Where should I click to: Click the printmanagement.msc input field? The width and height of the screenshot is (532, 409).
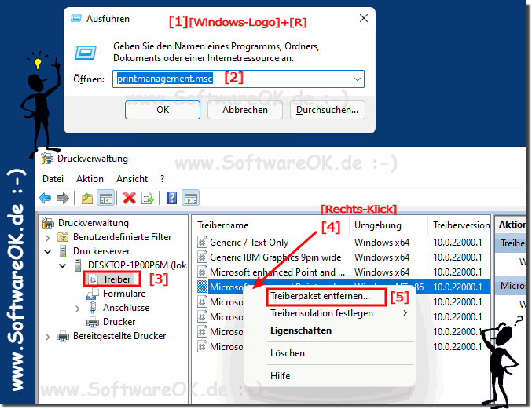click(x=239, y=79)
